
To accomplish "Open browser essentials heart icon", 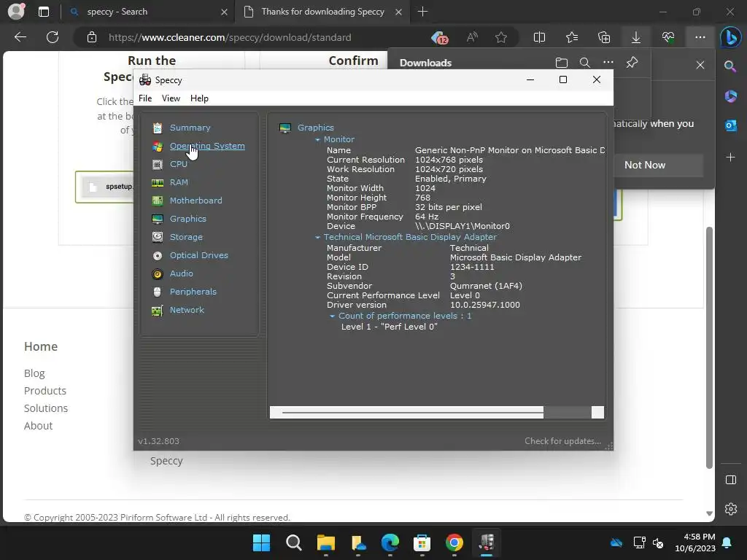I will pos(668,37).
